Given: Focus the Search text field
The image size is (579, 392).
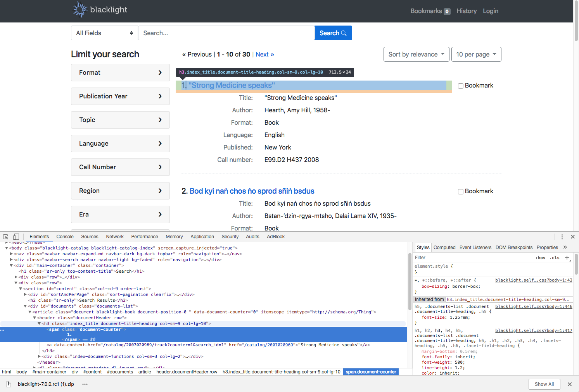Looking at the screenshot, I should (226, 33).
